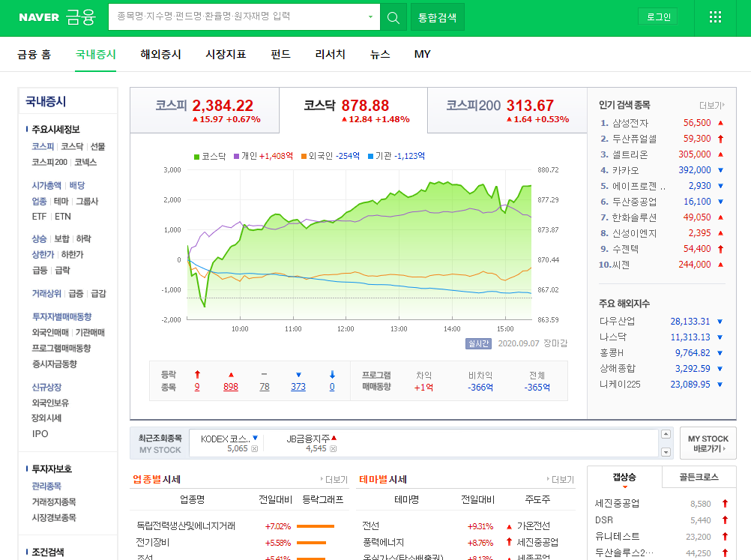Image resolution: width=751 pixels, height=560 pixels.
Task: Open ETF in sidebar
Action: click(39, 217)
